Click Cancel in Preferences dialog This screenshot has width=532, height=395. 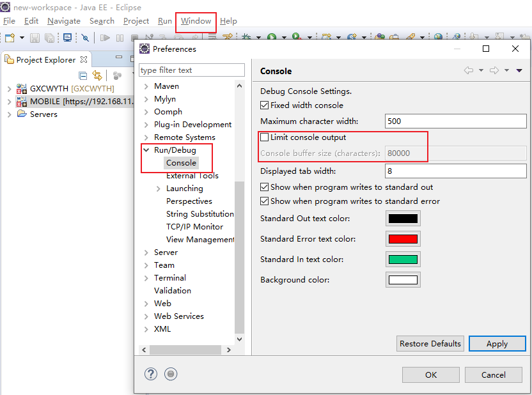(494, 375)
